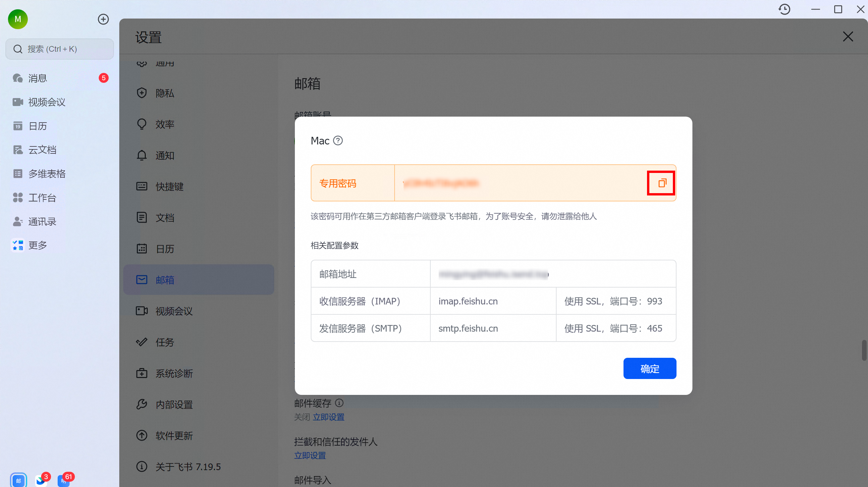Screen dimensions: 868x487
Task: Expand the 更多 more apps entry
Action: point(37,245)
